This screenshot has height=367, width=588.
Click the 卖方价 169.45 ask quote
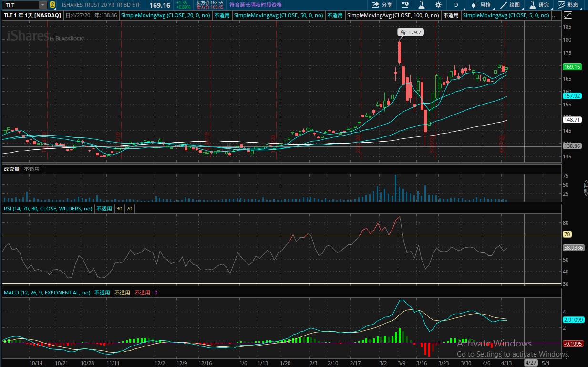(x=210, y=7)
